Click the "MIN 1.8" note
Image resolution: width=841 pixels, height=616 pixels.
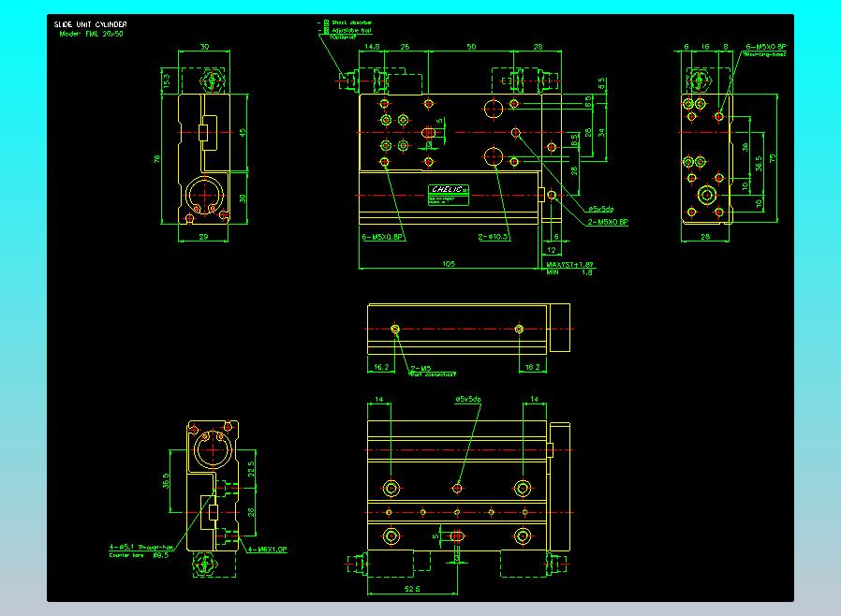pos(569,271)
